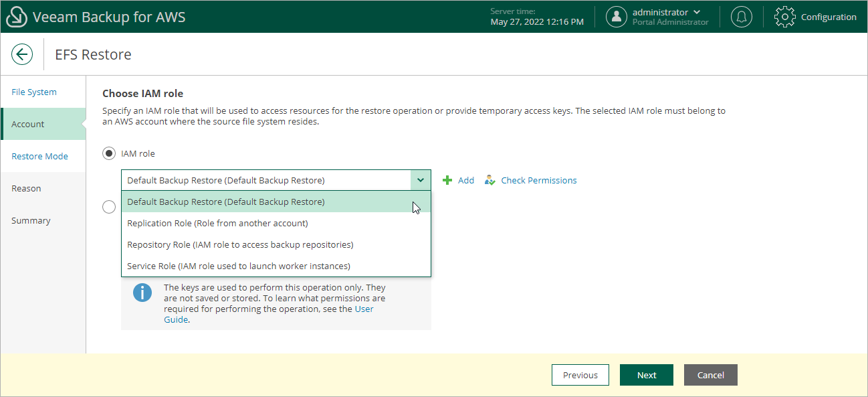This screenshot has width=868, height=397.
Task: Switch to the Restore Mode step
Action: pos(39,156)
